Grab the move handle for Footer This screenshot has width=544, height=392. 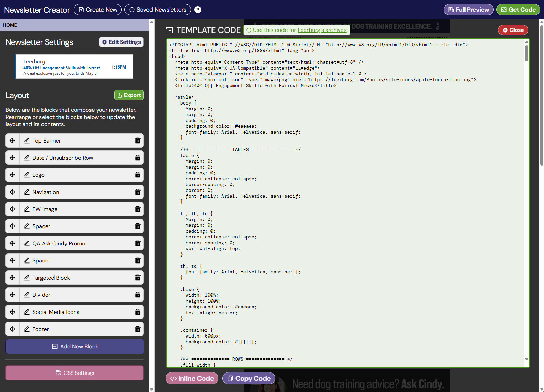(12, 329)
